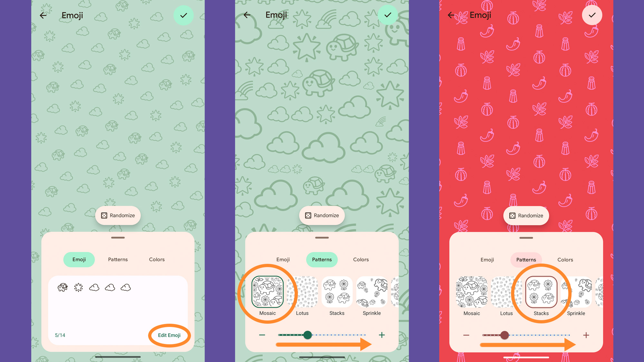Open the Patterns tab in left panel
644x362 pixels.
(118, 259)
